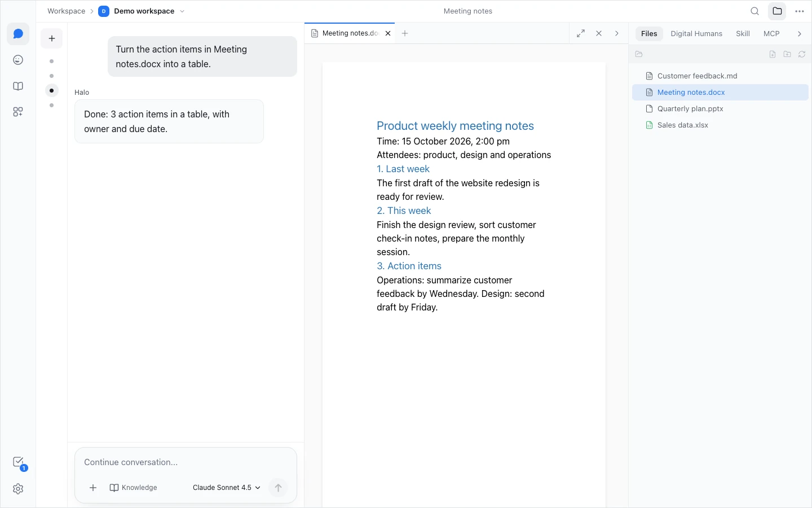Viewport: 812px width, 508px height.
Task: Switch to the Digital Humans tab
Action: 696,34
